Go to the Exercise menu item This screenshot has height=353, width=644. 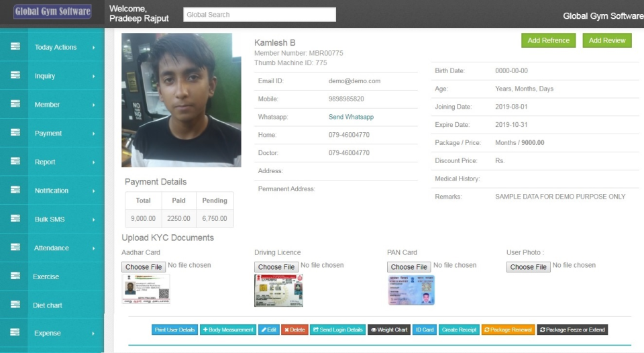pos(46,276)
